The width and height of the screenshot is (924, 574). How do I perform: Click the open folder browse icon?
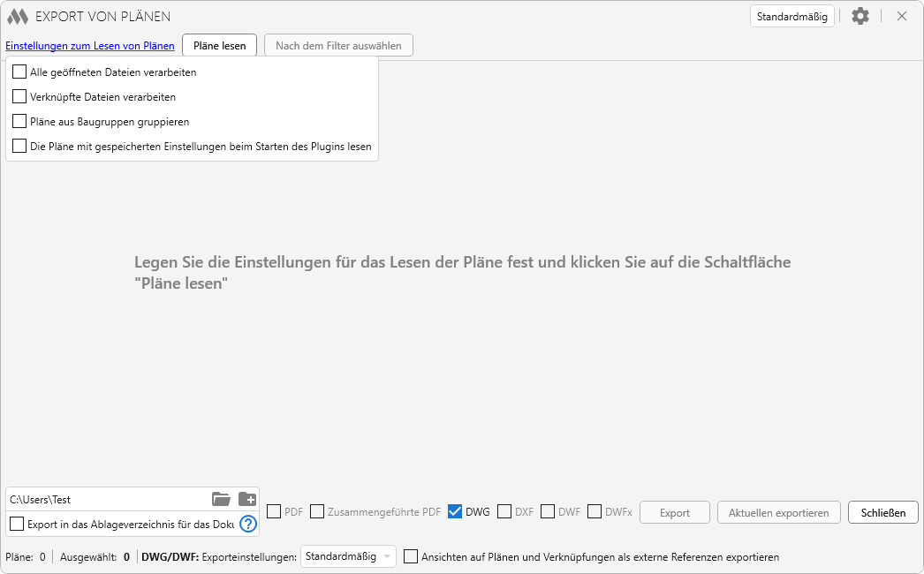pos(221,500)
